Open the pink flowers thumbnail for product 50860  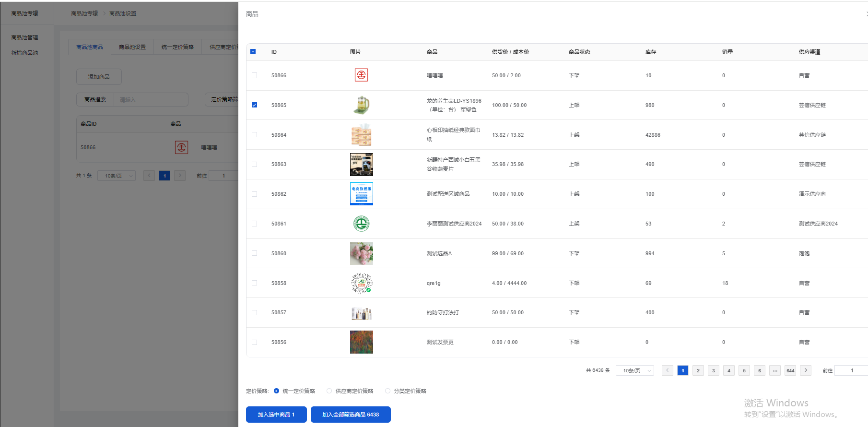[361, 253]
